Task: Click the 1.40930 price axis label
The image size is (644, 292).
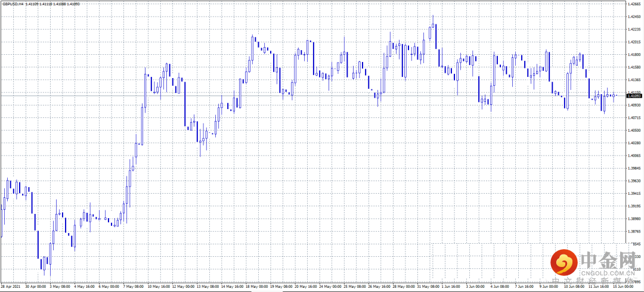Action: 633,105
